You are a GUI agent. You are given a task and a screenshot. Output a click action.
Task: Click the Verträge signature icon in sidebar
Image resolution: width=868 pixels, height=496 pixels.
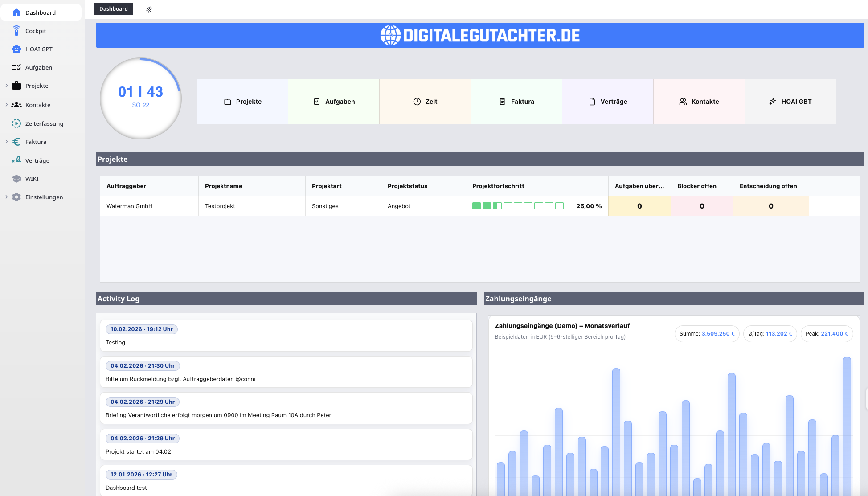[16, 160]
